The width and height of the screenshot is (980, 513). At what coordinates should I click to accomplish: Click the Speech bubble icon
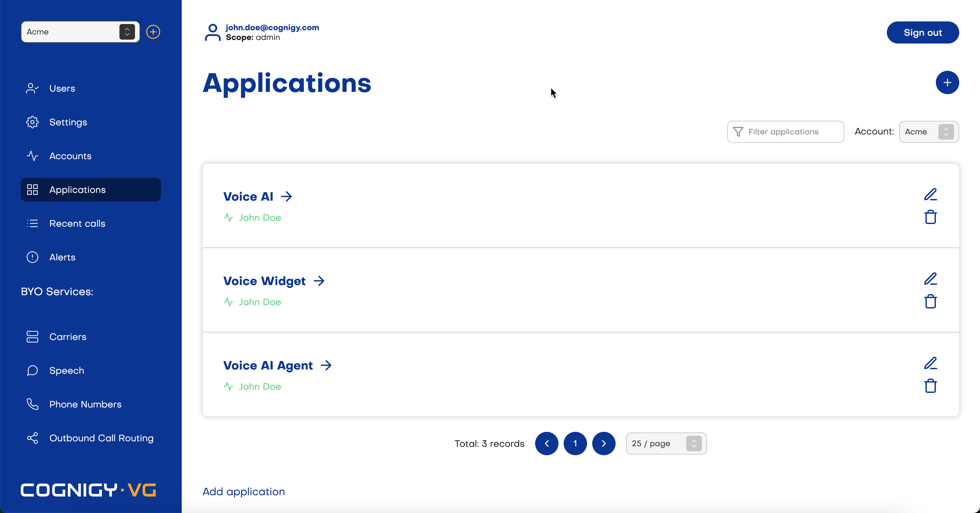pos(32,371)
